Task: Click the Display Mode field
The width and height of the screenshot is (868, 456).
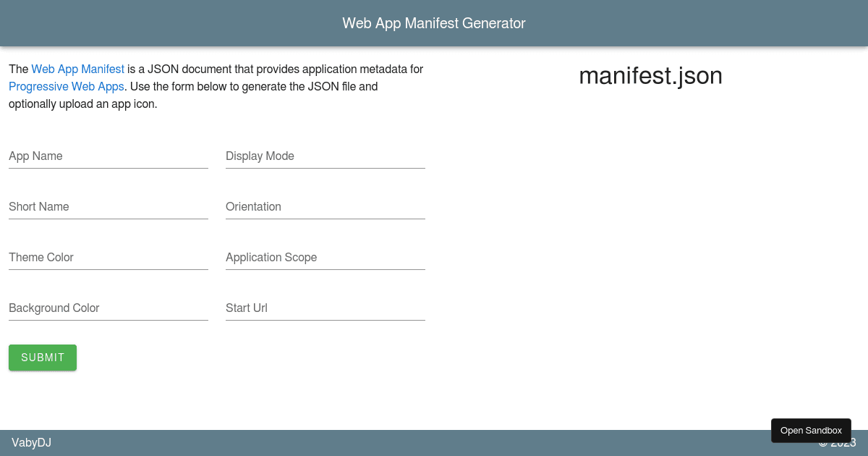Action: pos(325,156)
